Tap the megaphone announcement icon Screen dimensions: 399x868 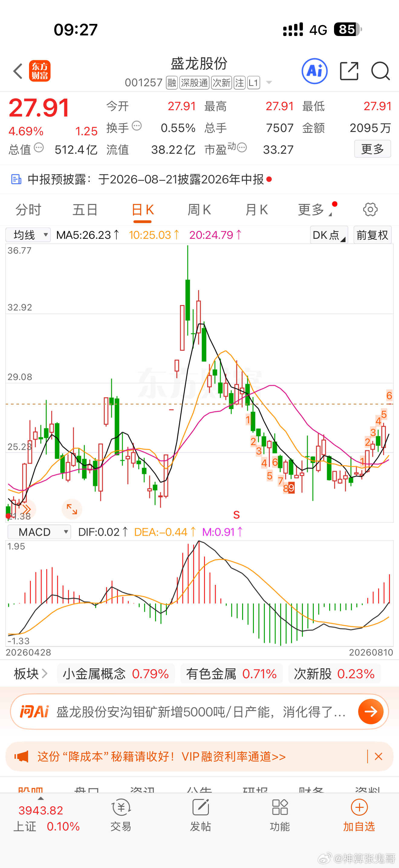(21, 757)
